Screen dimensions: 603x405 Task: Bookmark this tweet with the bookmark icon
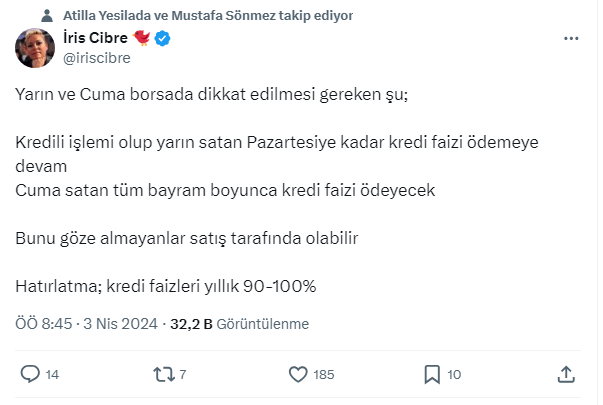[x=432, y=374]
